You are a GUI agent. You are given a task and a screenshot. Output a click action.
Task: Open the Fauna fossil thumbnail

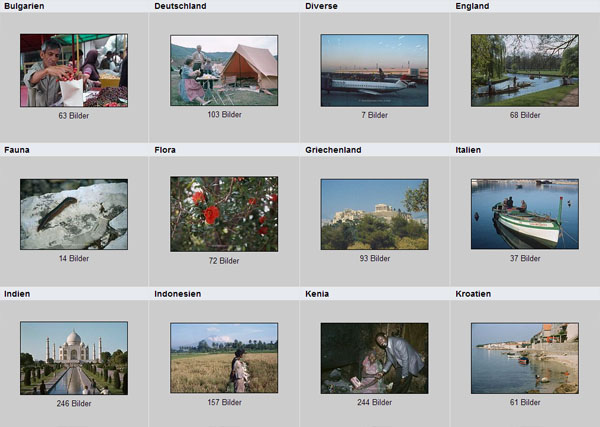[74, 214]
